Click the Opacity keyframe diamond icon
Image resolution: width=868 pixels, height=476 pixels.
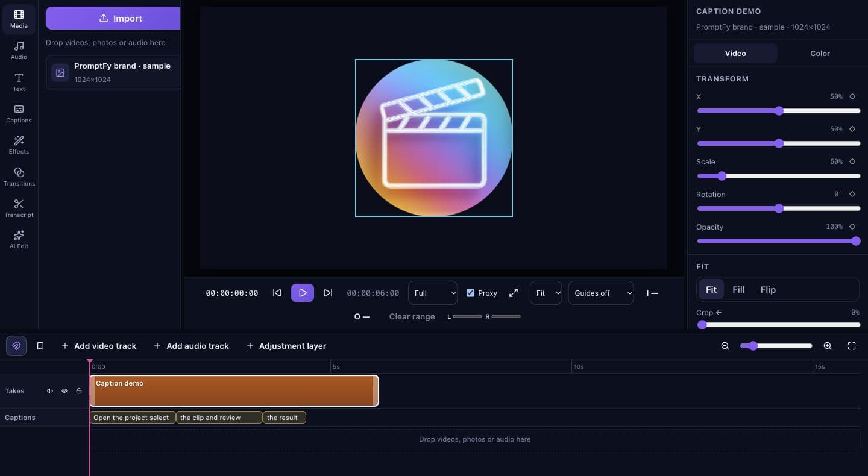pyautogui.click(x=852, y=227)
